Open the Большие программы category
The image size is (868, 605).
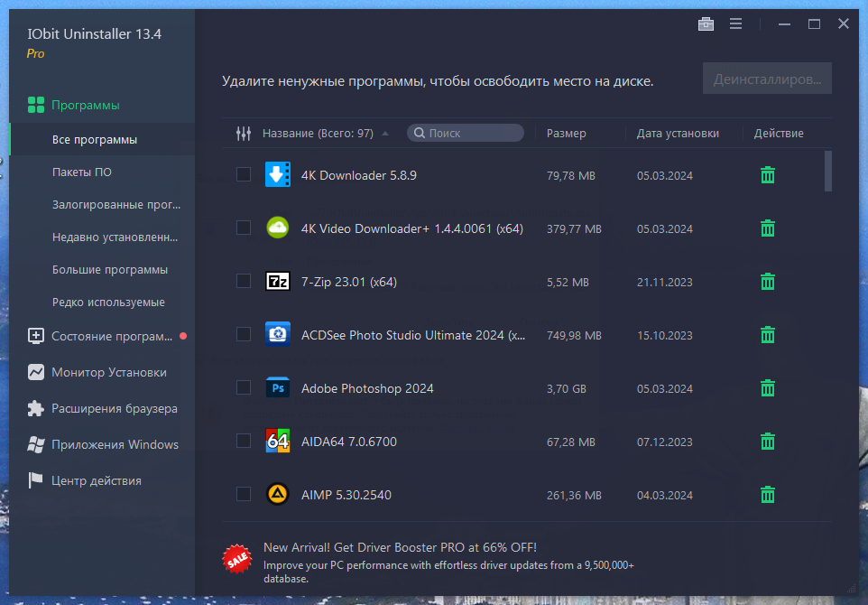109,270
